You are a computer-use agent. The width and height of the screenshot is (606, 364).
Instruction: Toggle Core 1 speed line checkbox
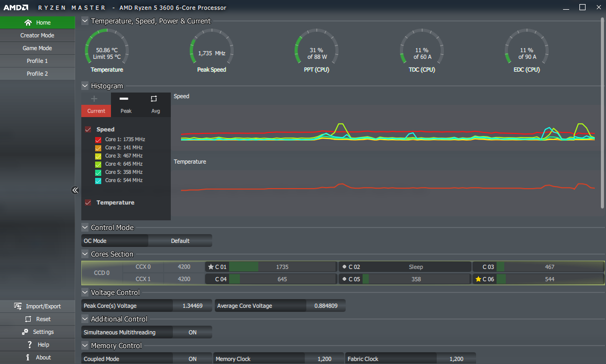point(99,140)
